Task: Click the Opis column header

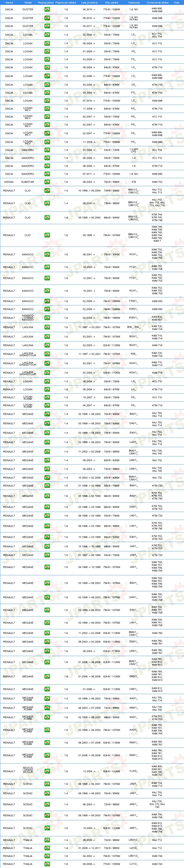Action: (176, 2)
